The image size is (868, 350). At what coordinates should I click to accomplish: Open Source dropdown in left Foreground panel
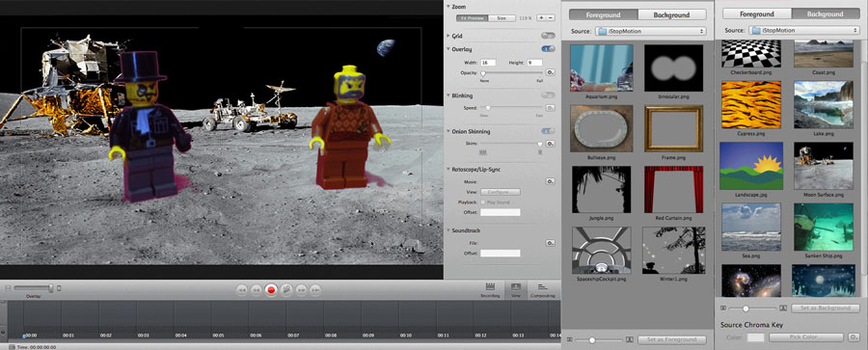pos(650,31)
